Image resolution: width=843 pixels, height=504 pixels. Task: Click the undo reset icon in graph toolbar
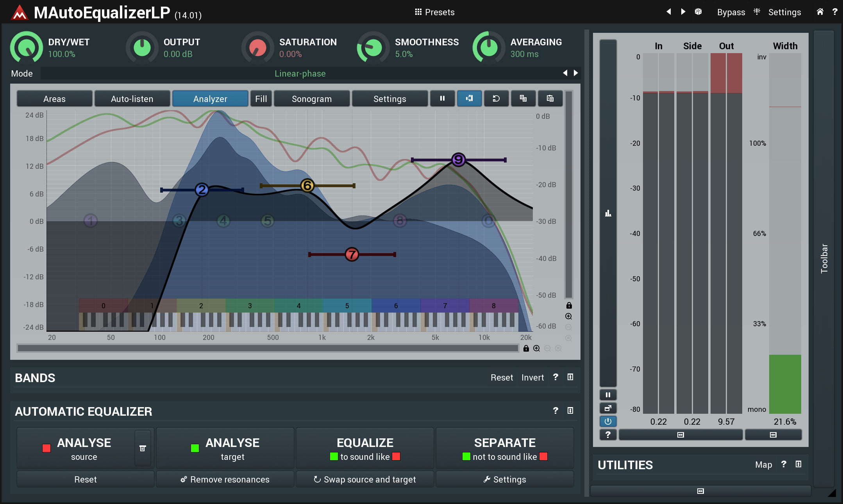496,98
